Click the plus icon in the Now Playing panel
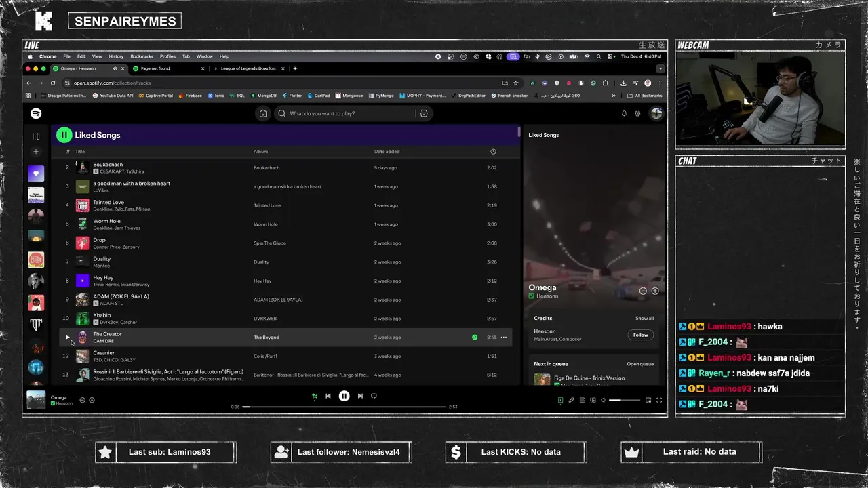 coord(655,291)
